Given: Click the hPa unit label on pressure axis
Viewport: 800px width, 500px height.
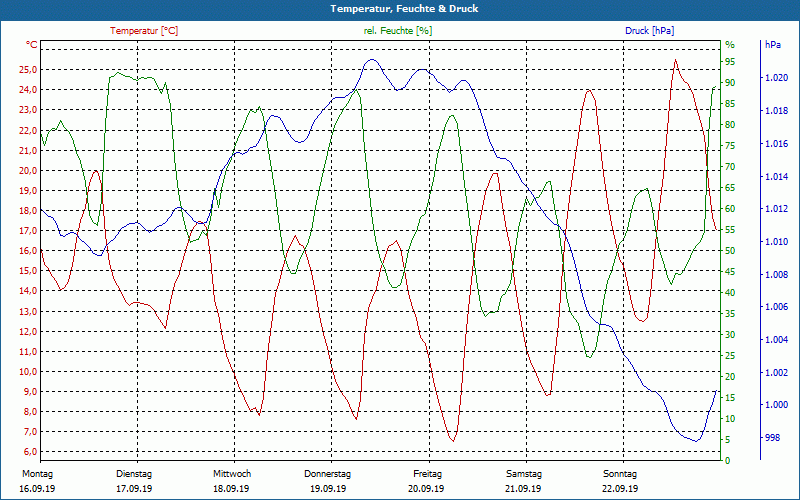Looking at the screenshot, I should pos(773,45).
